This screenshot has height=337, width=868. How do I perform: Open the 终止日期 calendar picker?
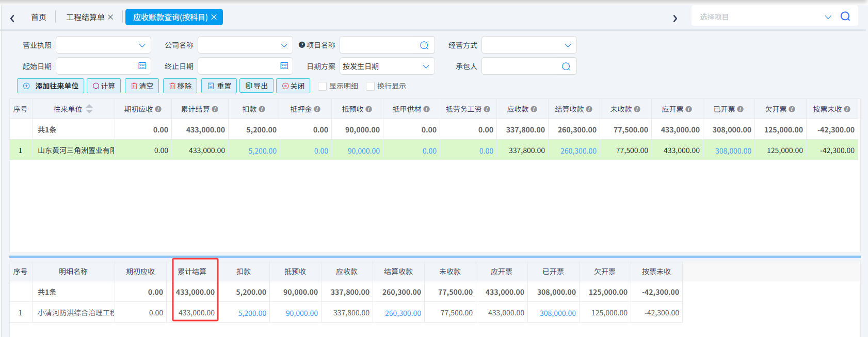pyautogui.click(x=284, y=66)
